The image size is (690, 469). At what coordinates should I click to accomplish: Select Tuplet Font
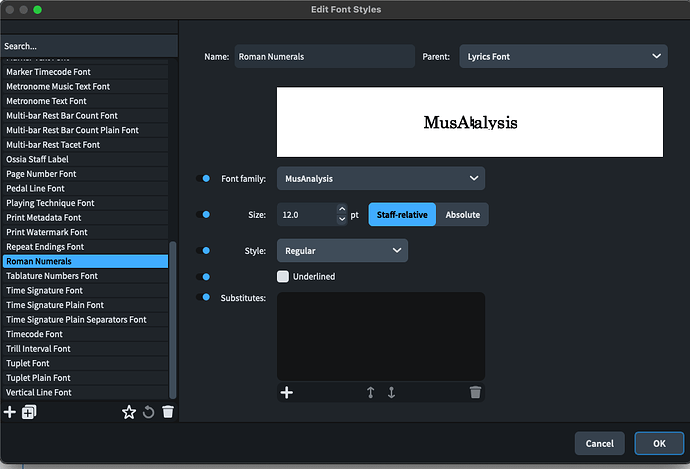coord(85,363)
